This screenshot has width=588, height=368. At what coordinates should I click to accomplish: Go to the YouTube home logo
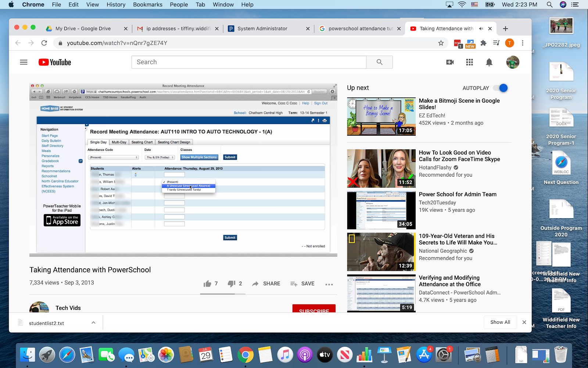pos(55,62)
